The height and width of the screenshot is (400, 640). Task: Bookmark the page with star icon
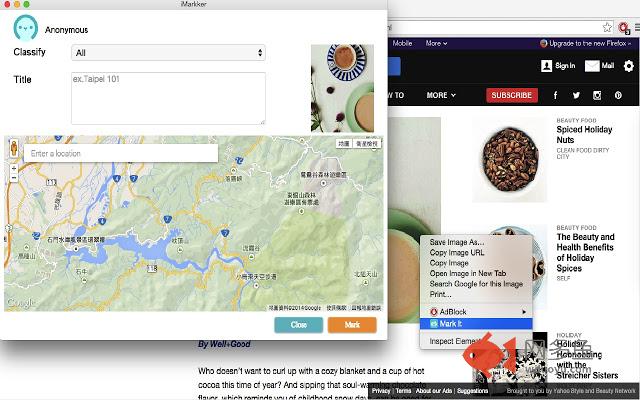coord(607,27)
